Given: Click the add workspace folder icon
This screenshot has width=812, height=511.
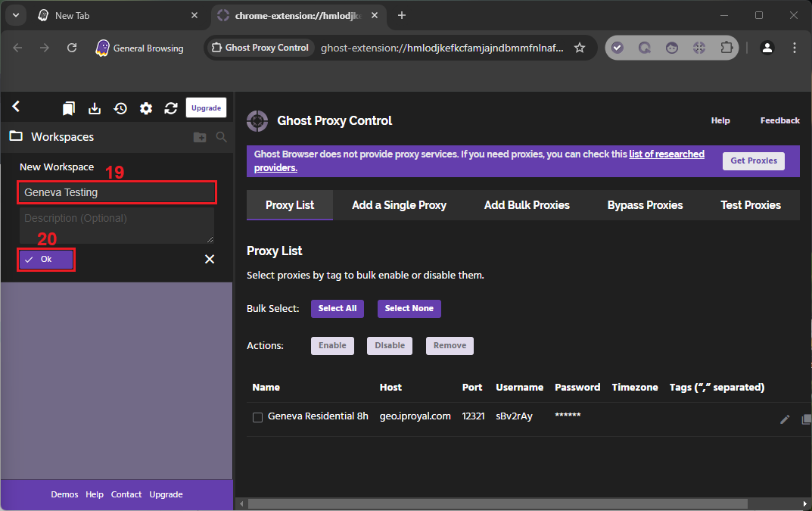Looking at the screenshot, I should [200, 137].
